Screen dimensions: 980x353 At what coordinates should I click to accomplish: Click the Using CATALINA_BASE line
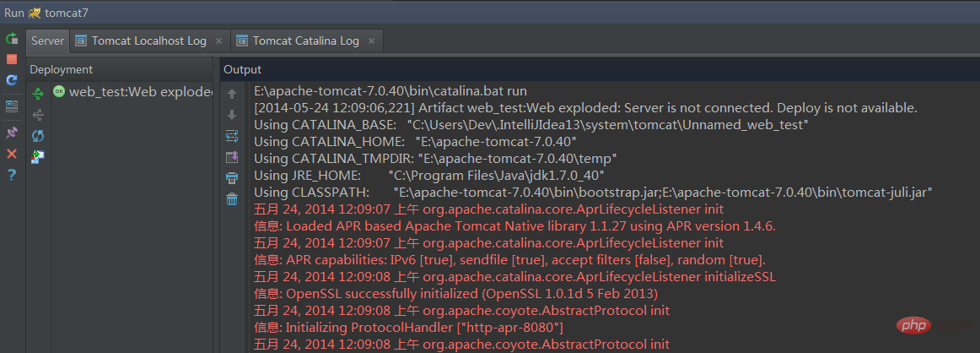point(531,125)
